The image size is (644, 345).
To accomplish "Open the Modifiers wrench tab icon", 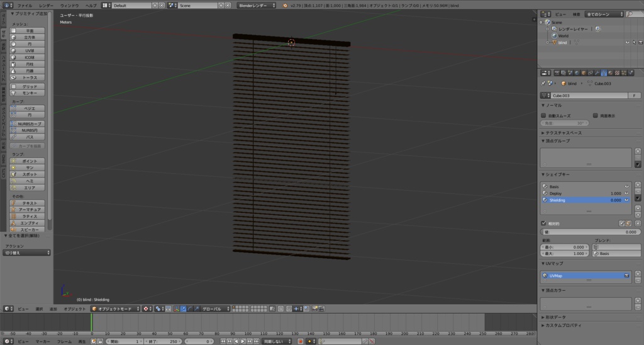I will pos(597,73).
